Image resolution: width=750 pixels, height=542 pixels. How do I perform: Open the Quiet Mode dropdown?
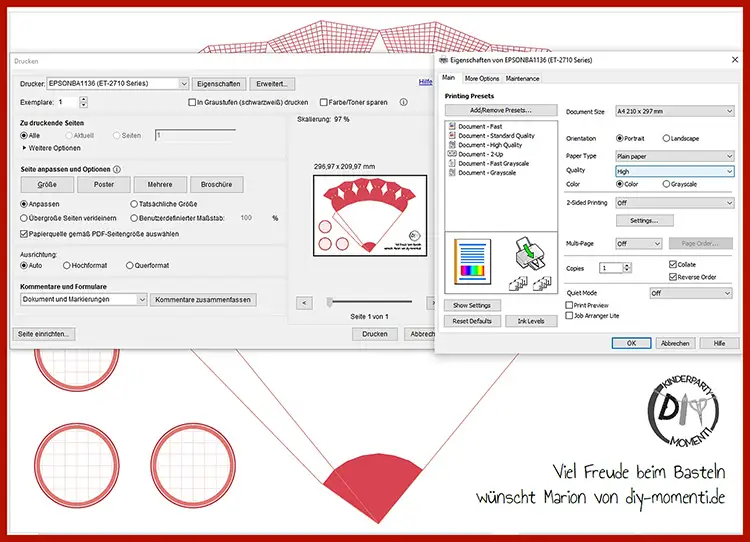point(691,293)
